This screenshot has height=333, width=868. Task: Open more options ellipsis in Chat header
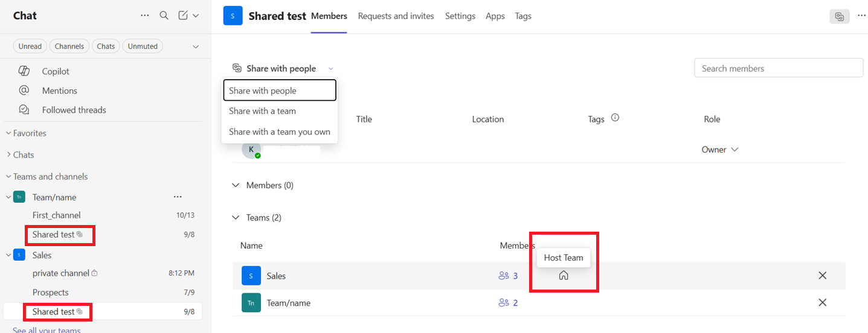tap(144, 16)
